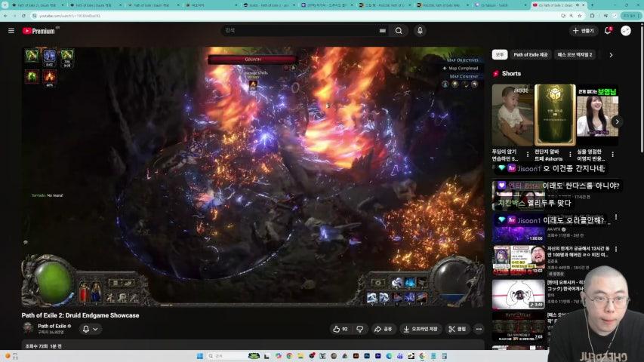The width and height of the screenshot is (644, 362).
Task: Open the browser tab search dropdown
Action: [x=5, y=5]
